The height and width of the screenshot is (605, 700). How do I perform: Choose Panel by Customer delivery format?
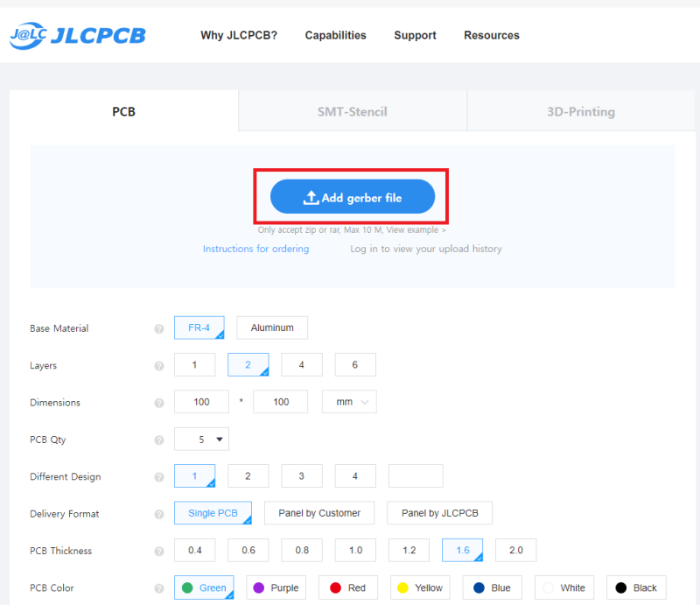pos(319,513)
